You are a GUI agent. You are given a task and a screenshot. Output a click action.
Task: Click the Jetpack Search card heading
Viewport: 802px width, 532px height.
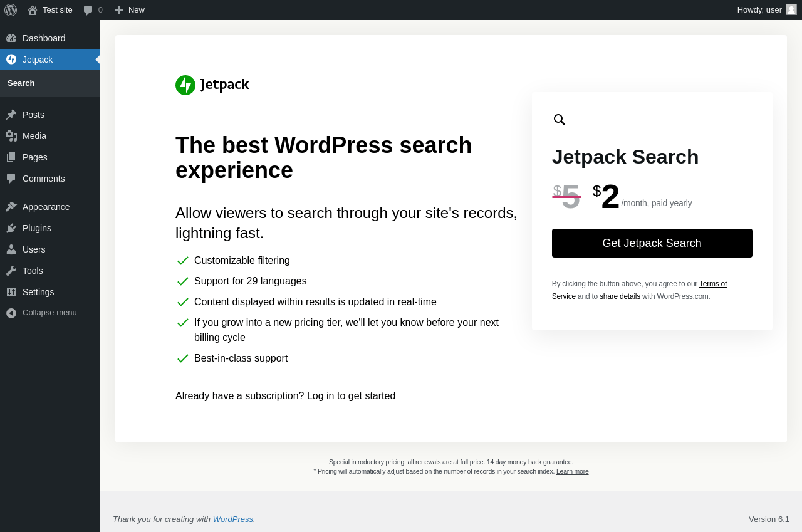pyautogui.click(x=625, y=157)
